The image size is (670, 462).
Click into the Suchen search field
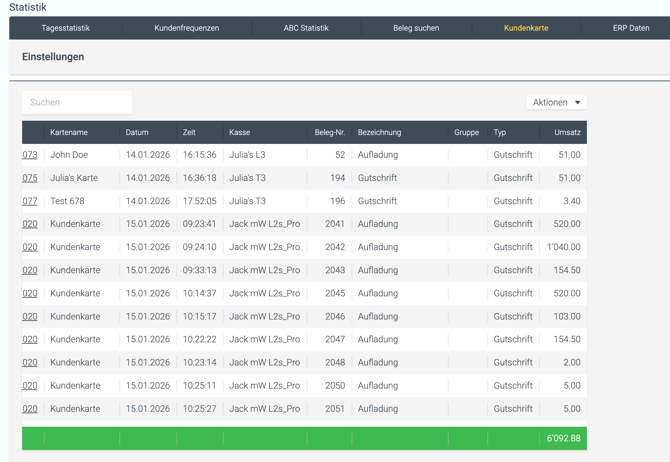point(77,102)
